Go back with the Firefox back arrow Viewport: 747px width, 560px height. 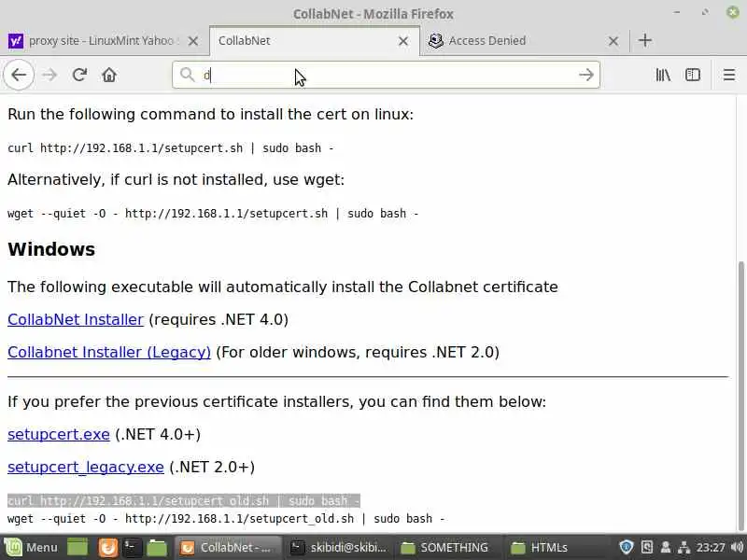(19, 75)
